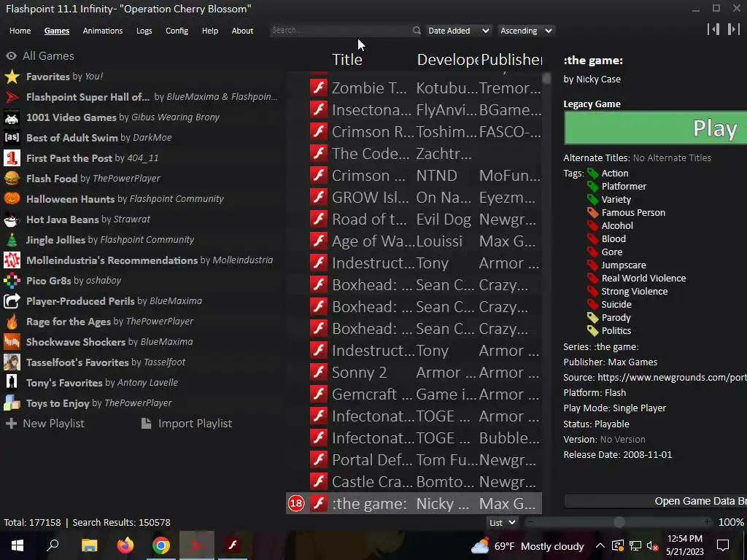Image resolution: width=747 pixels, height=560 pixels.
Task: Click the Tasselfoot's Favorites avatar icon
Action: coord(12,362)
